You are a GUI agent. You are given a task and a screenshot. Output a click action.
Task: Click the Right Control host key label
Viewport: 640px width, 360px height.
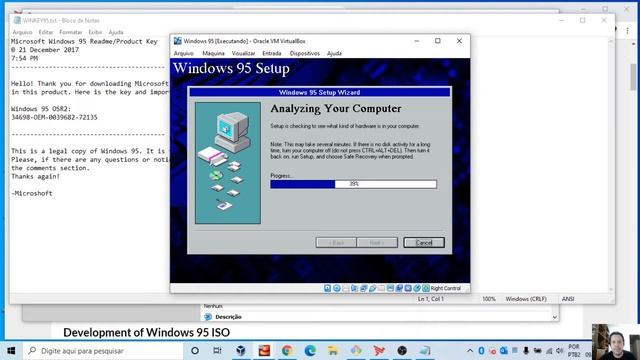point(445,288)
